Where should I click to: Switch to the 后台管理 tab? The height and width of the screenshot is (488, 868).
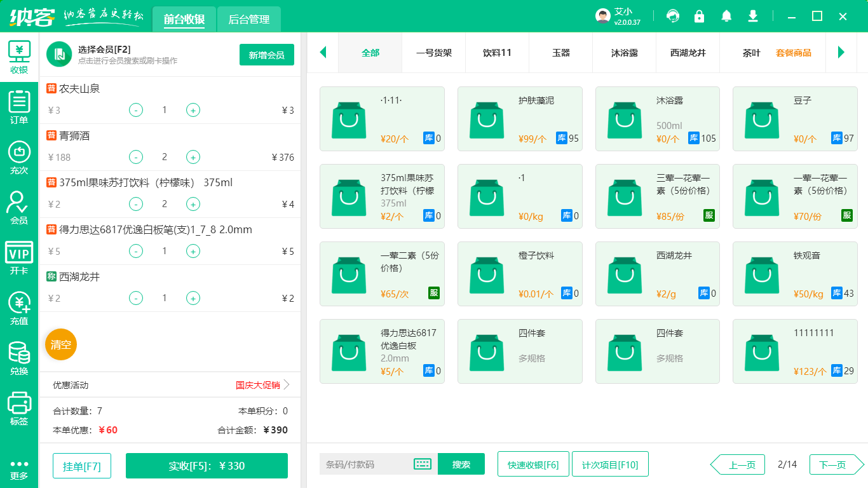248,20
